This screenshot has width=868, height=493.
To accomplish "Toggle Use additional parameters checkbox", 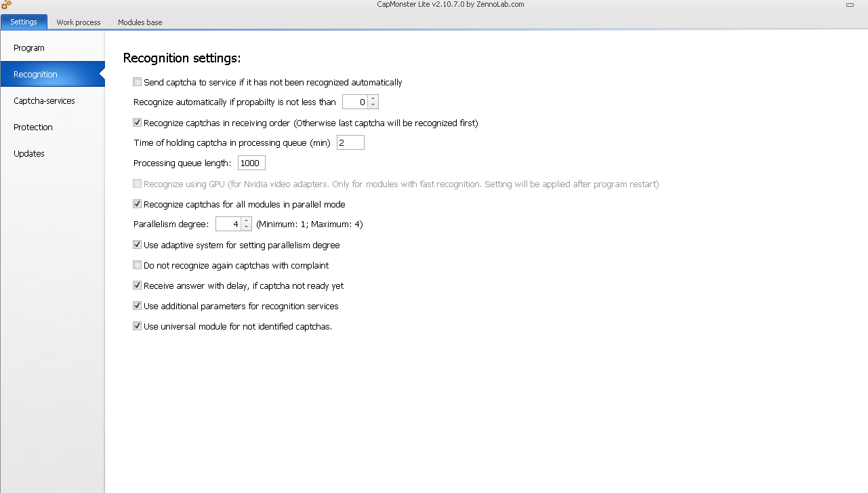I will point(138,306).
